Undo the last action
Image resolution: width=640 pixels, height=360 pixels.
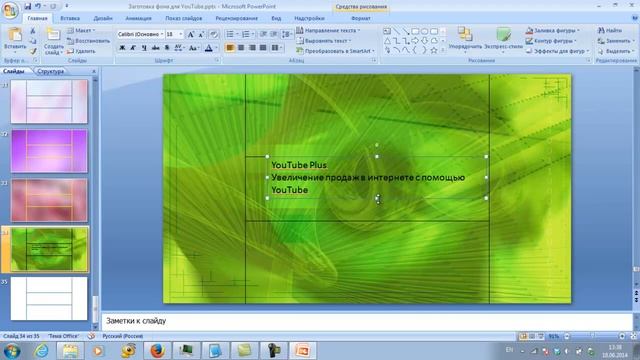coord(38,6)
